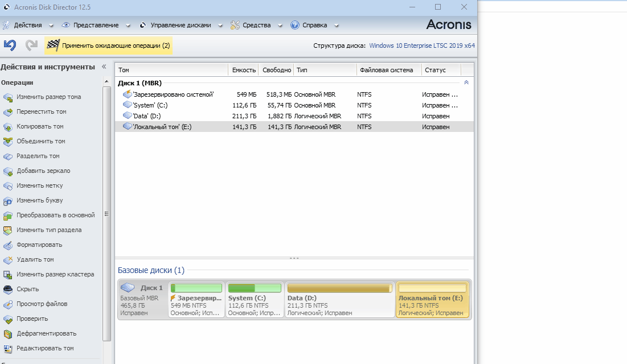
Task: Click the Change letter icon (Изменить букву)
Action: pyautogui.click(x=8, y=201)
